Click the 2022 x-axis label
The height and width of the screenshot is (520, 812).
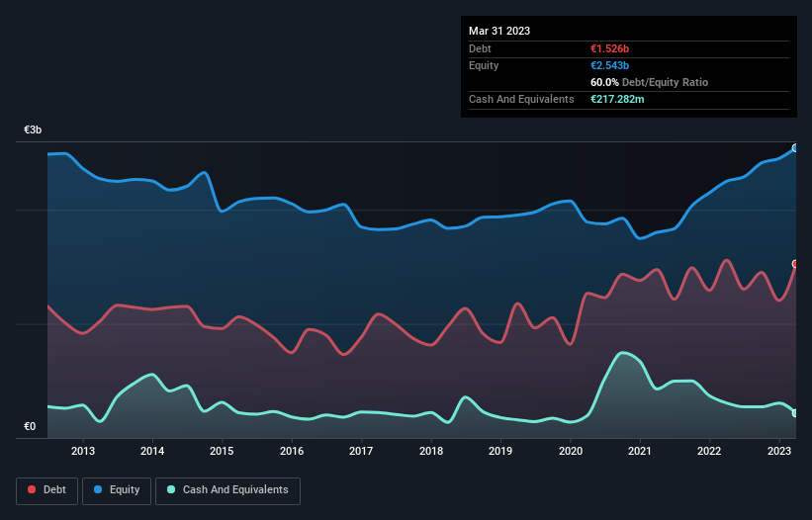tap(709, 451)
